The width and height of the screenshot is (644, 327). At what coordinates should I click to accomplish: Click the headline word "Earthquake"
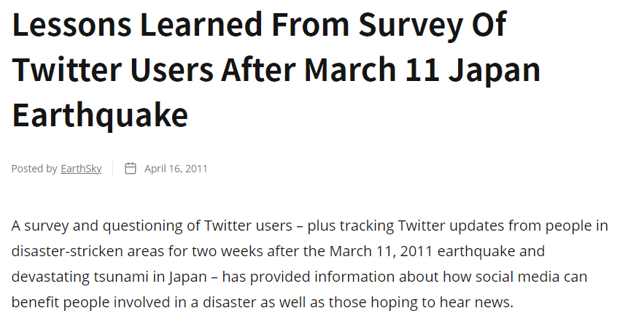100,115
